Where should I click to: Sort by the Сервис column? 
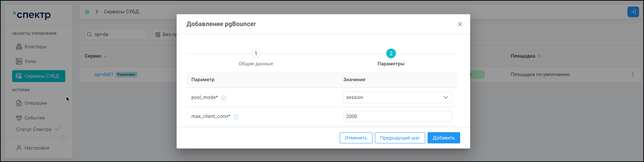105,56
